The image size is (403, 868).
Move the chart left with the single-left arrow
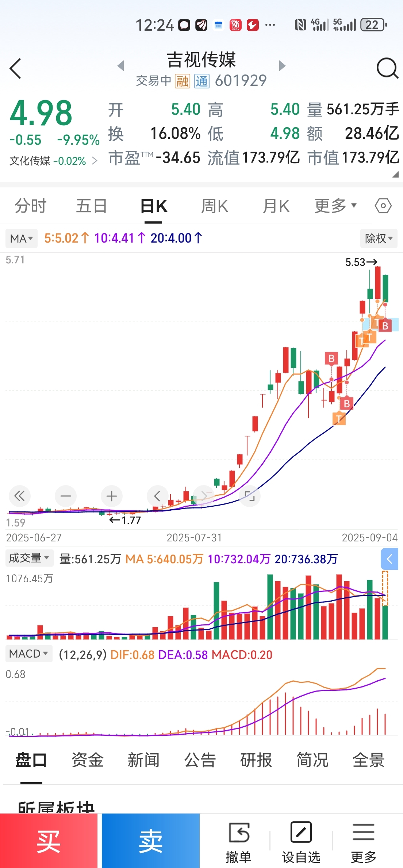(158, 496)
